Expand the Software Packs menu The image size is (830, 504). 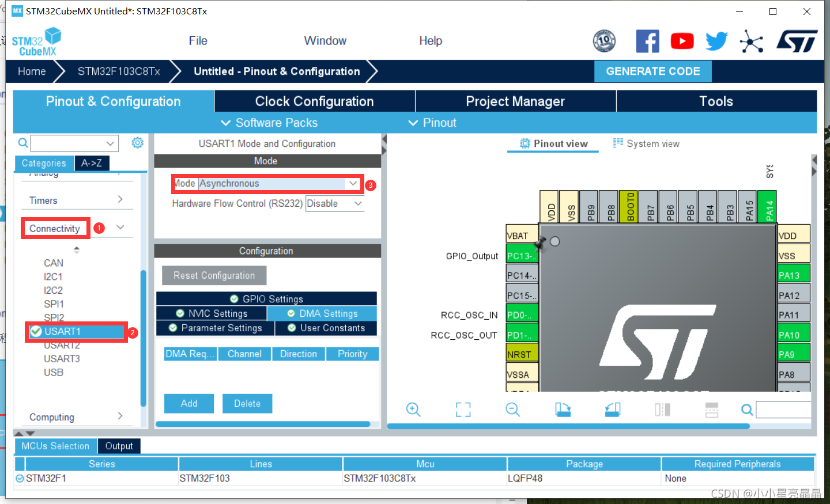pos(269,123)
